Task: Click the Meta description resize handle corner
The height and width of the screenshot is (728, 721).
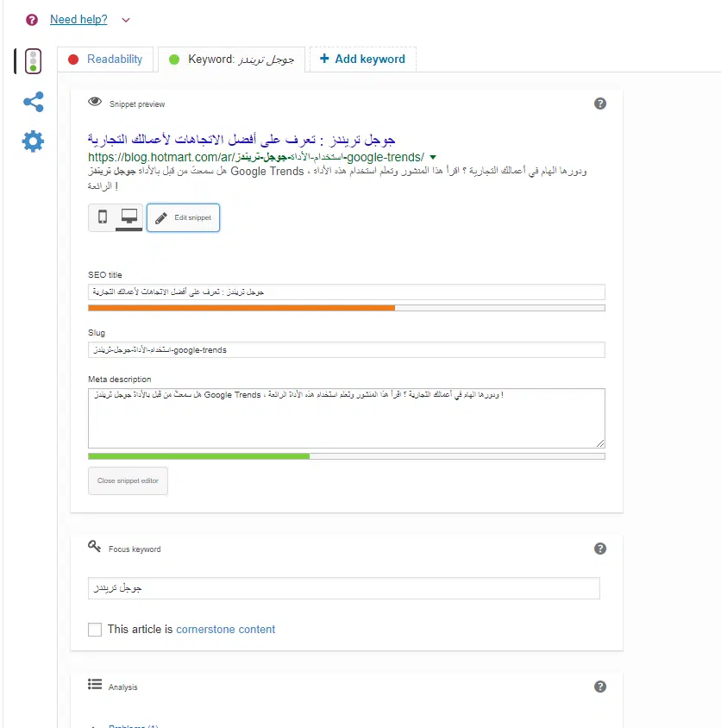Action: pos(600,443)
